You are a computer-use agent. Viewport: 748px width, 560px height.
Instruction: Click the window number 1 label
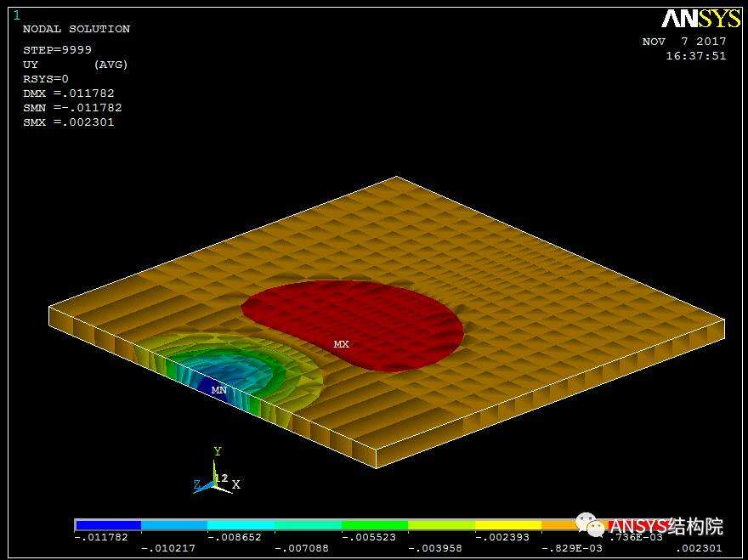tap(17, 15)
